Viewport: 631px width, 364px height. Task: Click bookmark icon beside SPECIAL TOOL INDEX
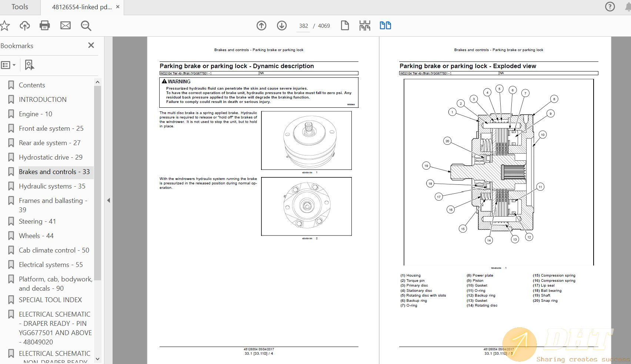(11, 300)
